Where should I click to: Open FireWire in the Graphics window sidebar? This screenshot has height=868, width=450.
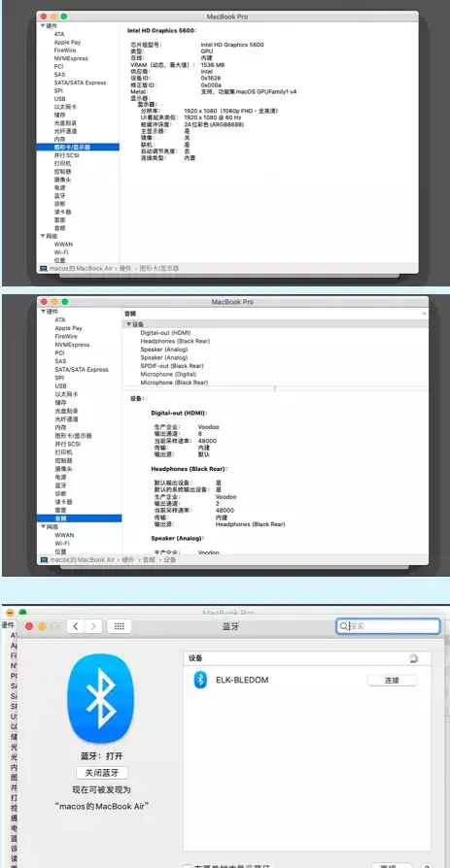(65, 50)
